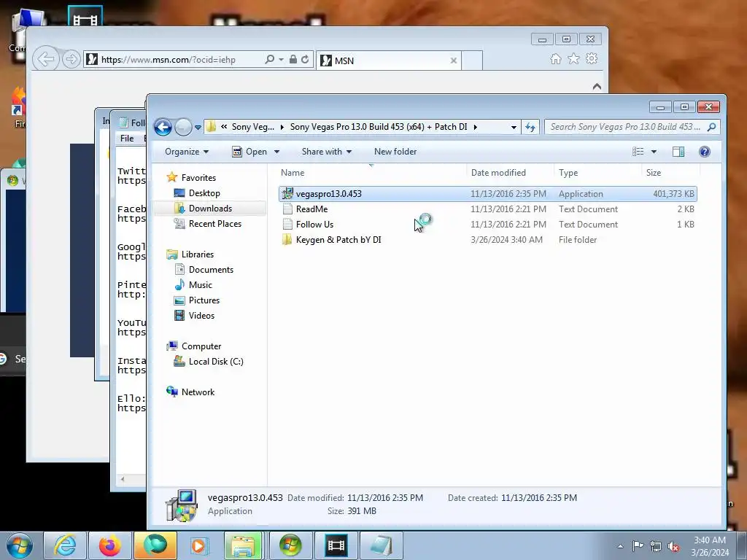The height and width of the screenshot is (560, 747).
Task: Refresh the Explorer folder view
Action: coord(530,127)
